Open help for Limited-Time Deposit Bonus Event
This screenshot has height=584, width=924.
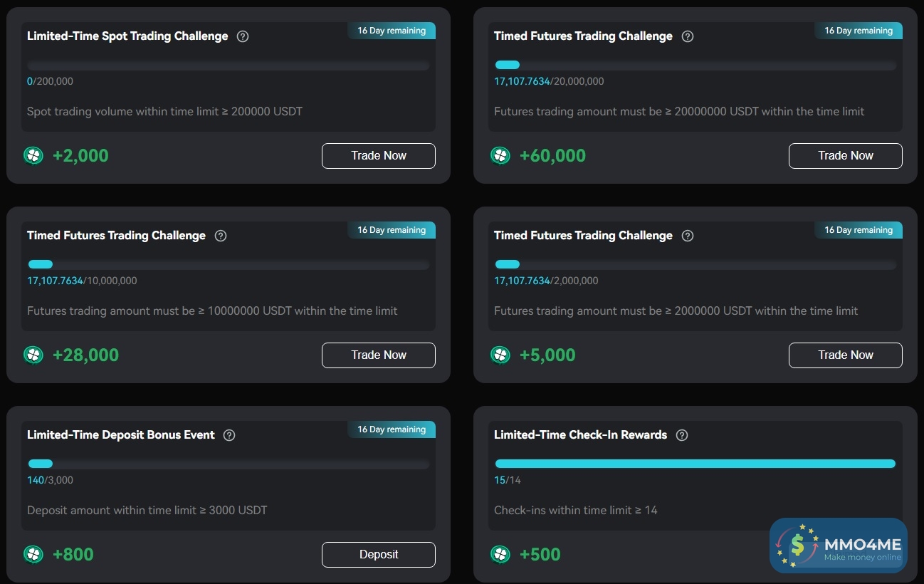point(229,435)
